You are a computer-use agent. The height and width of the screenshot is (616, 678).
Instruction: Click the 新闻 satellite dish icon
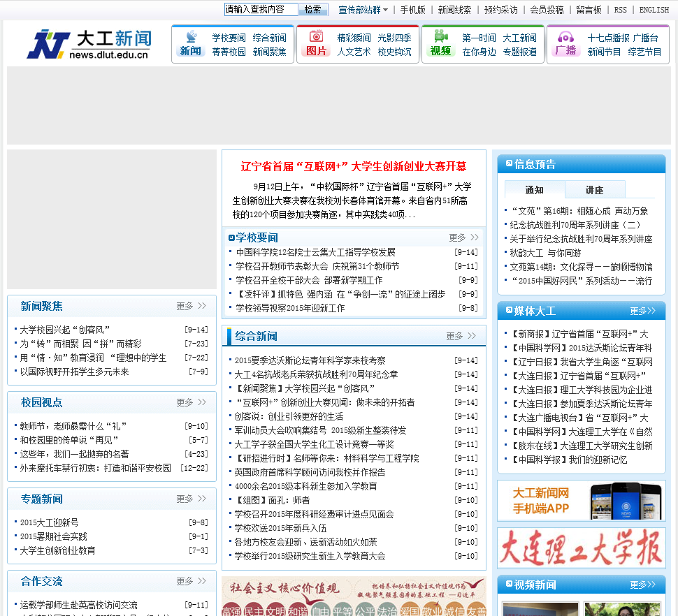(191, 36)
